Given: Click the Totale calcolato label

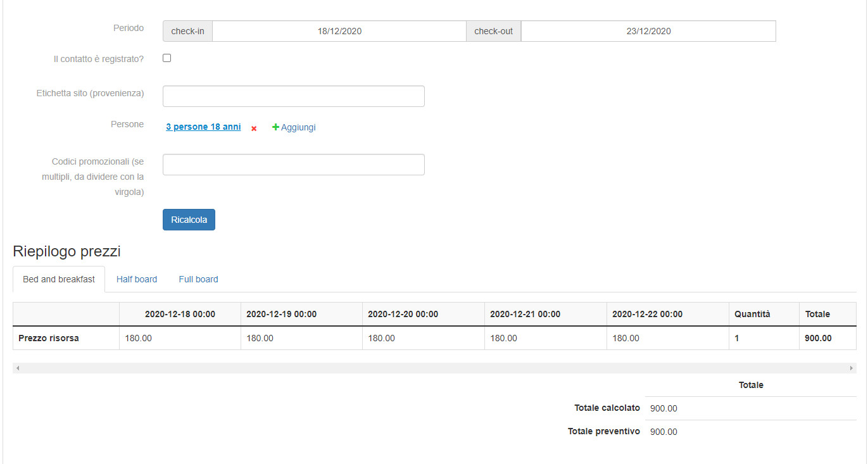Looking at the screenshot, I should [607, 408].
